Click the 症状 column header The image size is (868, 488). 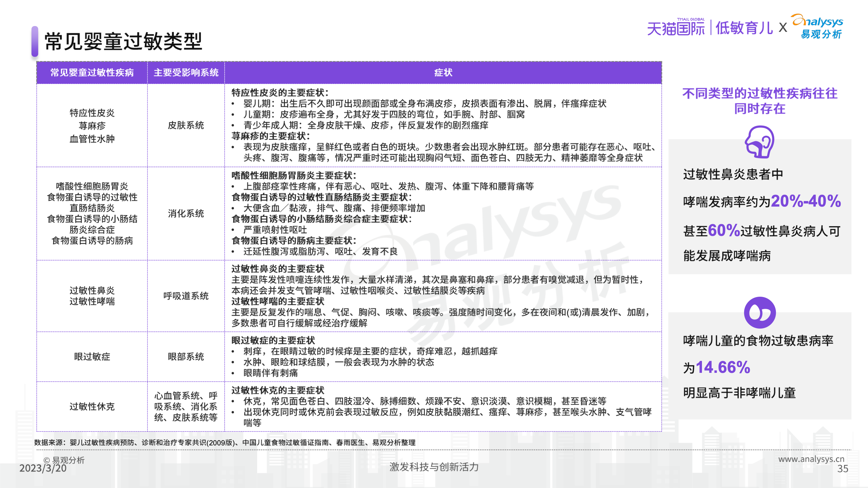pyautogui.click(x=443, y=73)
